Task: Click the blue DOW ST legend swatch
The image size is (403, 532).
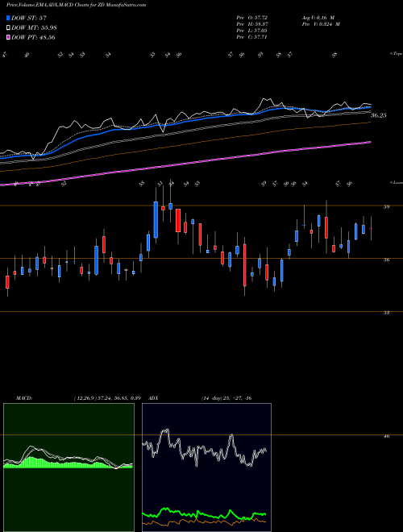Action: (9, 18)
